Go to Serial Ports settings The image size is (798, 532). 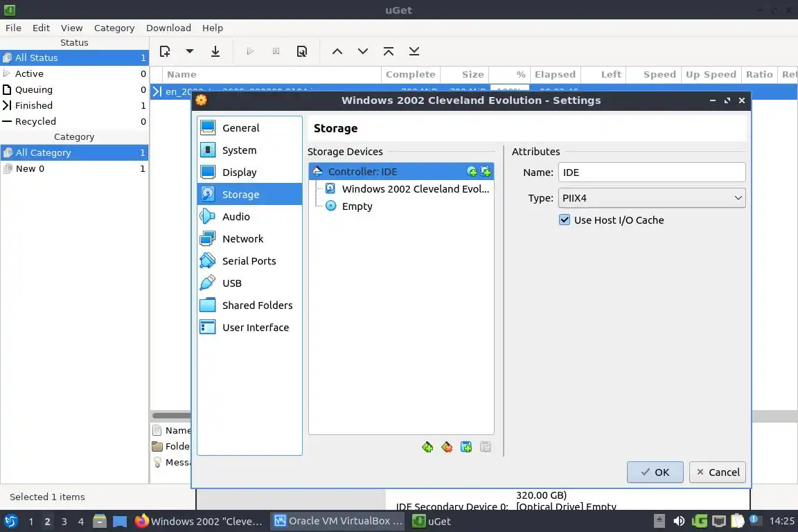pos(249,260)
